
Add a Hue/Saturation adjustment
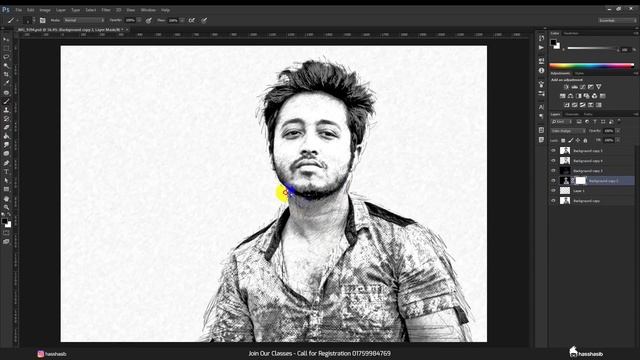562,96
